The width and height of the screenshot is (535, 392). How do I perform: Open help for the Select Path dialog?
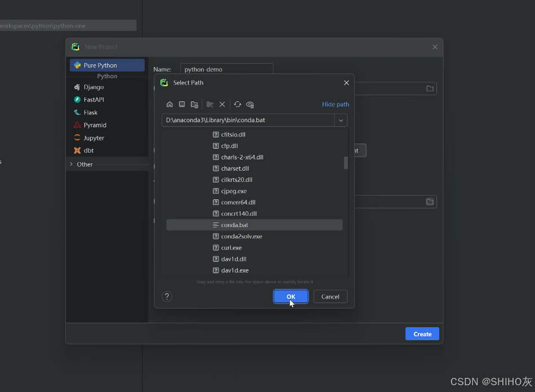point(167,296)
